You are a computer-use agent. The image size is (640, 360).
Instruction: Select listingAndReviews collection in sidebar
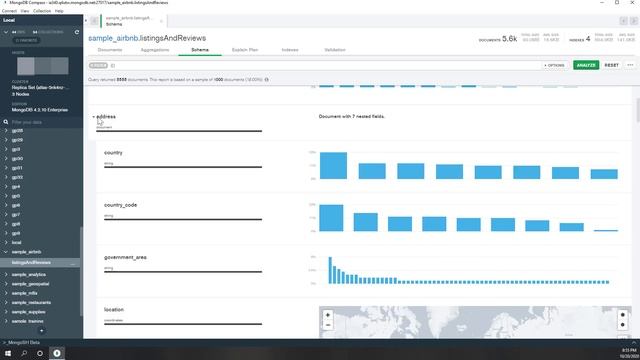(31, 263)
